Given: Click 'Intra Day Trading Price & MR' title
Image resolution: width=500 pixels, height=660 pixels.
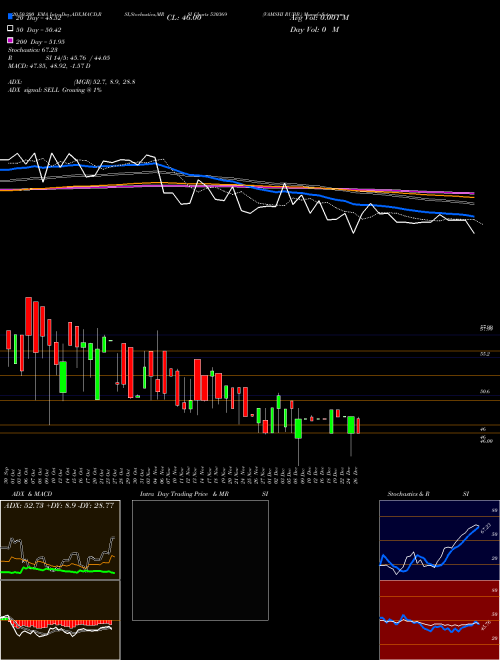Looking at the screenshot, I should click(185, 494).
